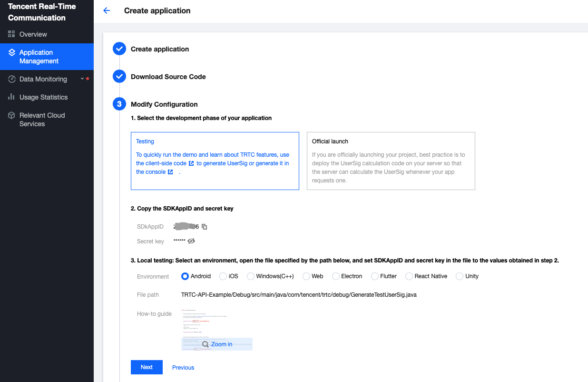Click the File path field label
This screenshot has height=382, width=588.
pos(148,295)
